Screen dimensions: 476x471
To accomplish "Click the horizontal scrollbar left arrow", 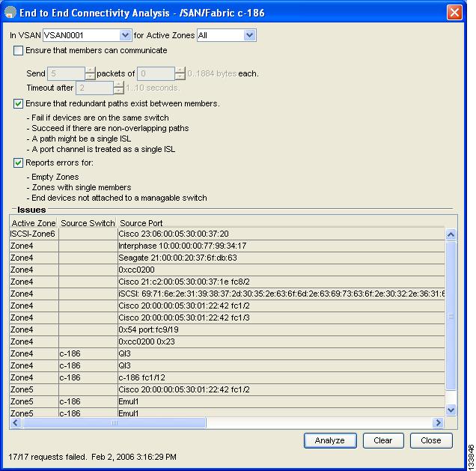I will click(16, 423).
